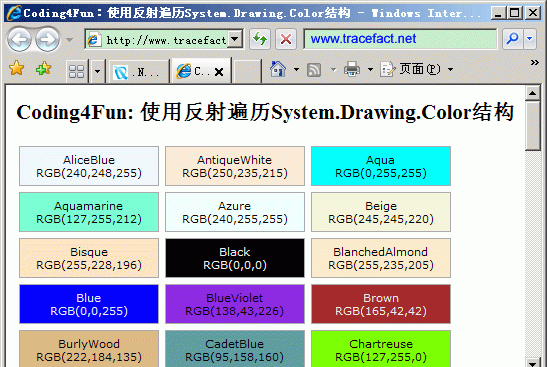This screenshot has width=547, height=367.
Task: Click the scrollbar down arrow
Action: tap(533, 362)
